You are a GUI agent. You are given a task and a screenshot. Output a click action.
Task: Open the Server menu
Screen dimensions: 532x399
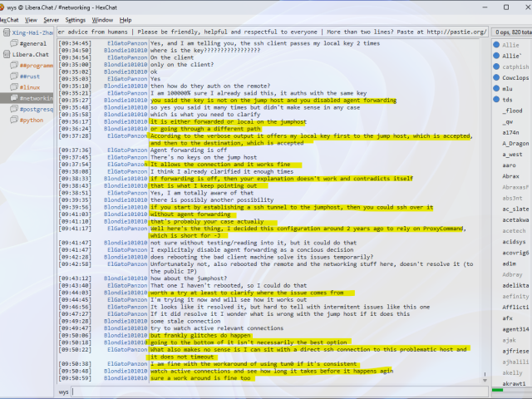coord(51,19)
